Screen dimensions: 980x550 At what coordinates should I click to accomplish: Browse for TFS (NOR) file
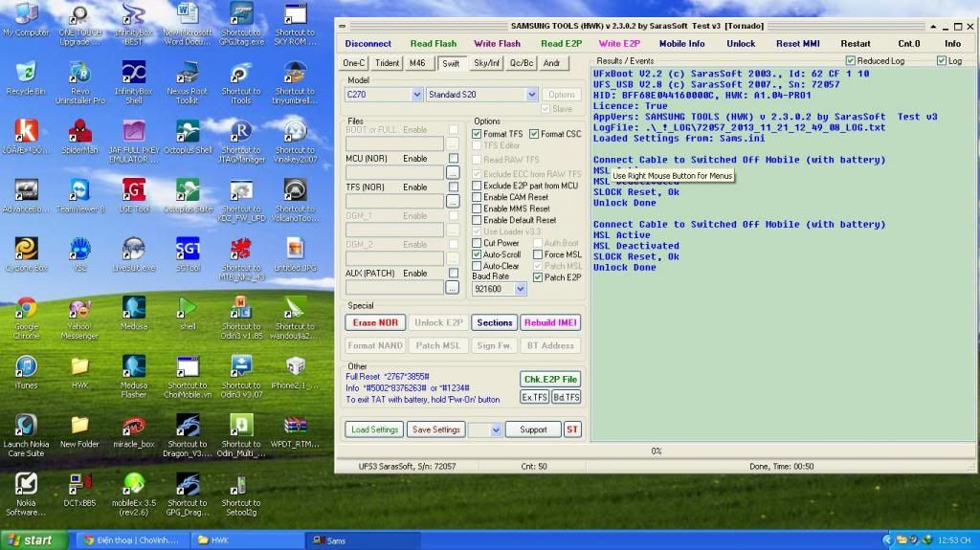click(453, 201)
